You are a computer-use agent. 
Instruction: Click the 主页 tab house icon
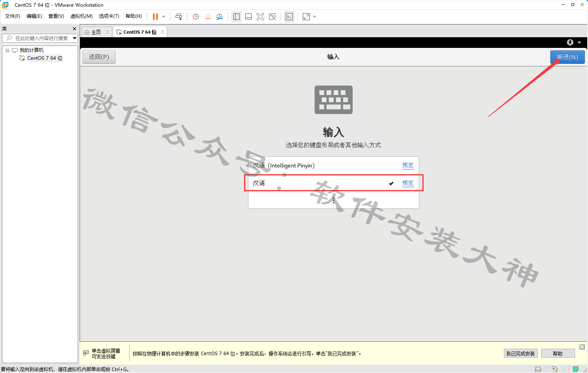(x=87, y=32)
